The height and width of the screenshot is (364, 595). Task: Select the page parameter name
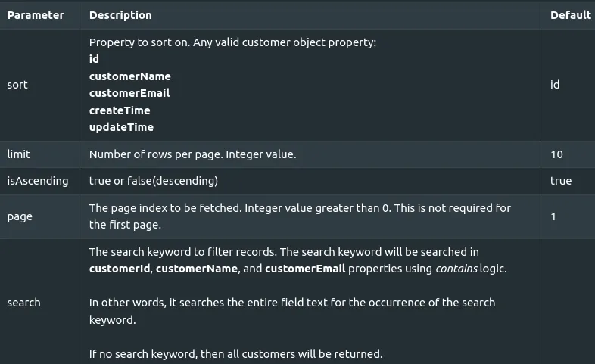20,216
